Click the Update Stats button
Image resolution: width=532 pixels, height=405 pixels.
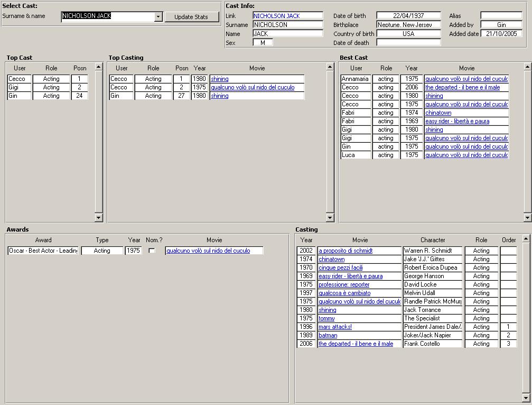[191, 17]
